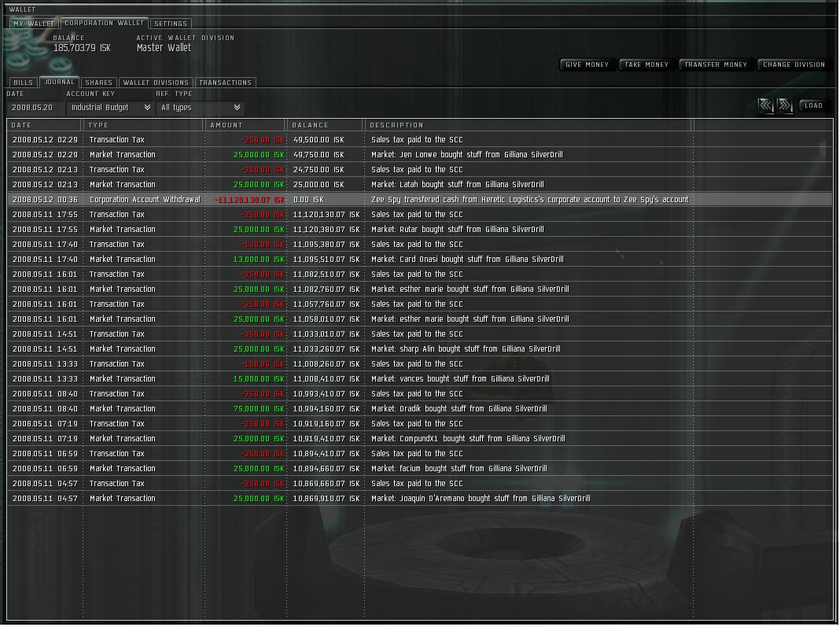This screenshot has width=840, height=627.
Task: Click the -750.00 ISK tax amount
Action: pos(263,394)
